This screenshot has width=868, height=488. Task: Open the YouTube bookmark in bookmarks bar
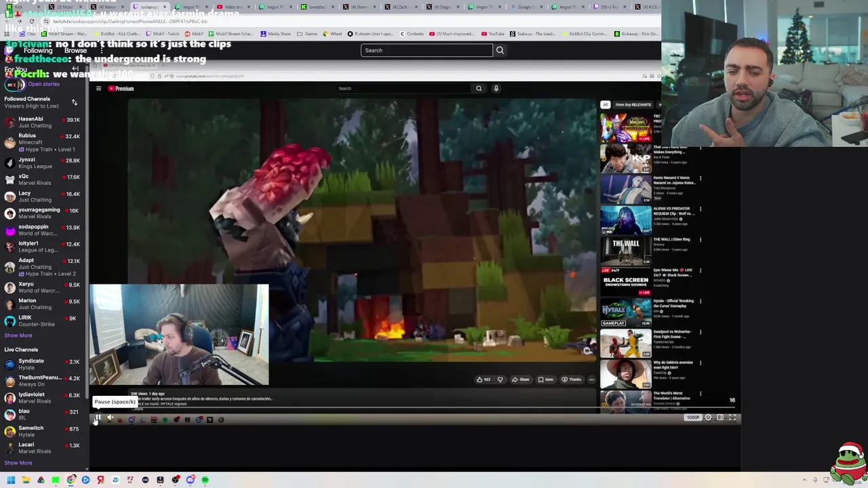point(493,34)
